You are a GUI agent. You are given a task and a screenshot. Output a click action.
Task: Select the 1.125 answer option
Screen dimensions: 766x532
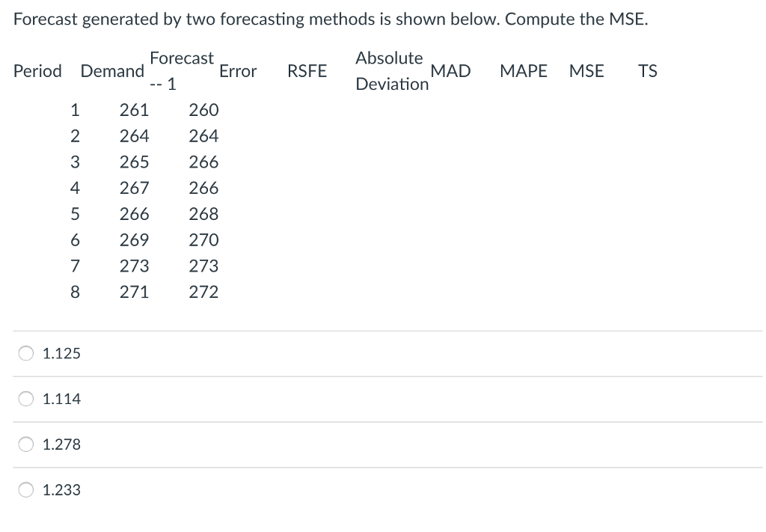pos(25,353)
